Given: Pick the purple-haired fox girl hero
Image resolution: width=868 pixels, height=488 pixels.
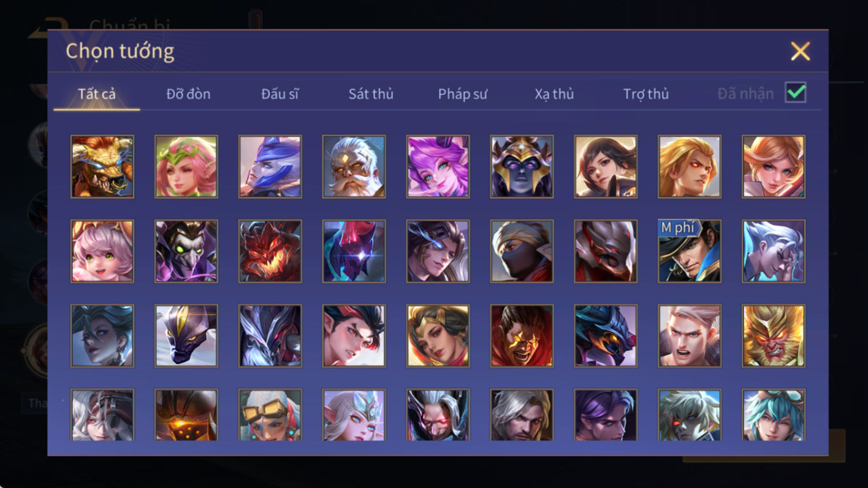Looking at the screenshot, I should (x=438, y=166).
